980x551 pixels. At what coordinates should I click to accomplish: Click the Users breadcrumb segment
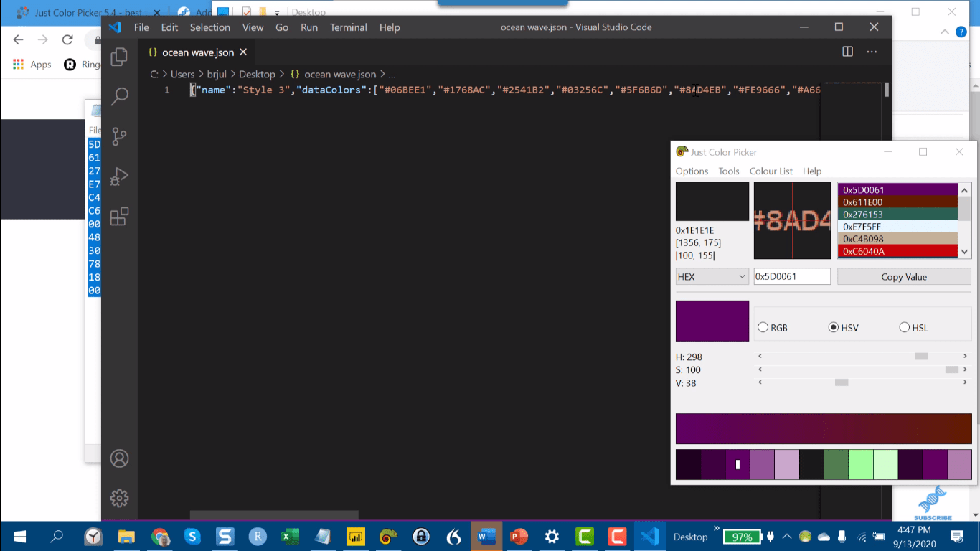tap(182, 74)
